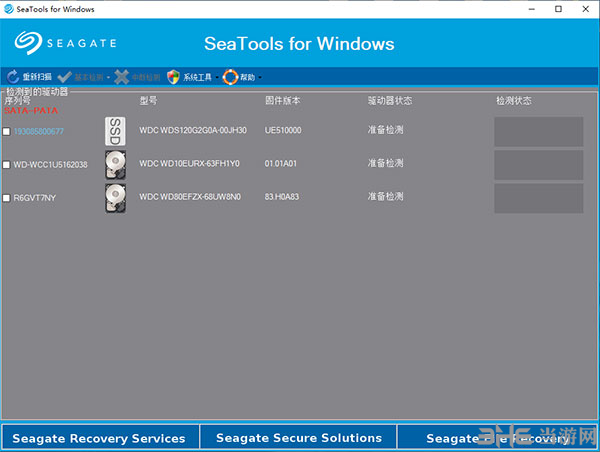Screen dimensions: 600x452
Task: Click the red SATA-PATA category label
Action: pos(31,111)
